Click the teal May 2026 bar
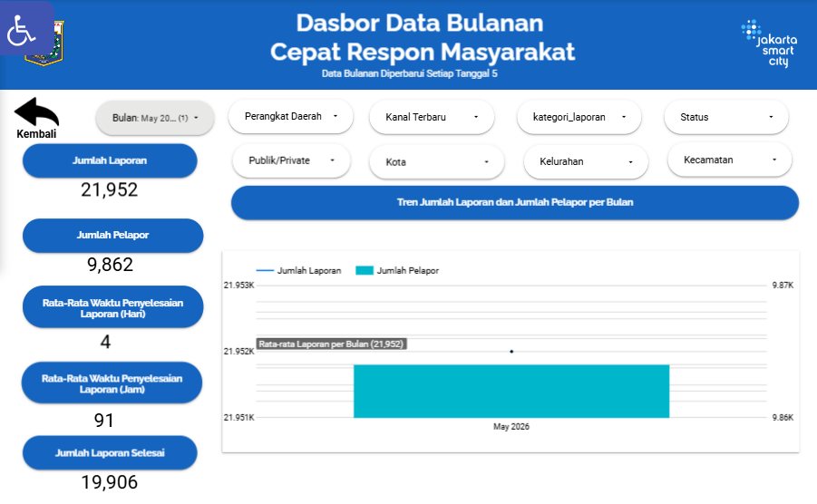The height and width of the screenshot is (504, 817). pyautogui.click(x=511, y=391)
